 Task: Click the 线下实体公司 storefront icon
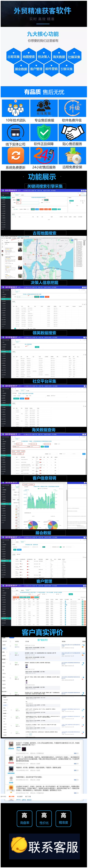click(16, 132)
